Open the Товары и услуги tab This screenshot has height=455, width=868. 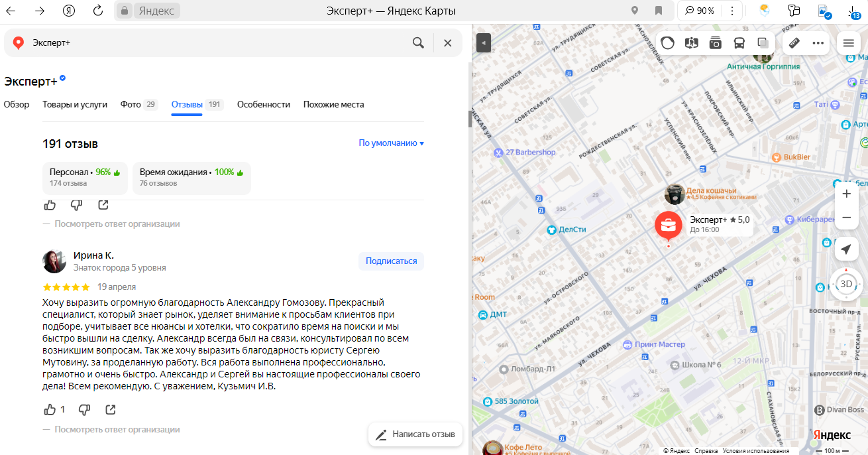(75, 105)
